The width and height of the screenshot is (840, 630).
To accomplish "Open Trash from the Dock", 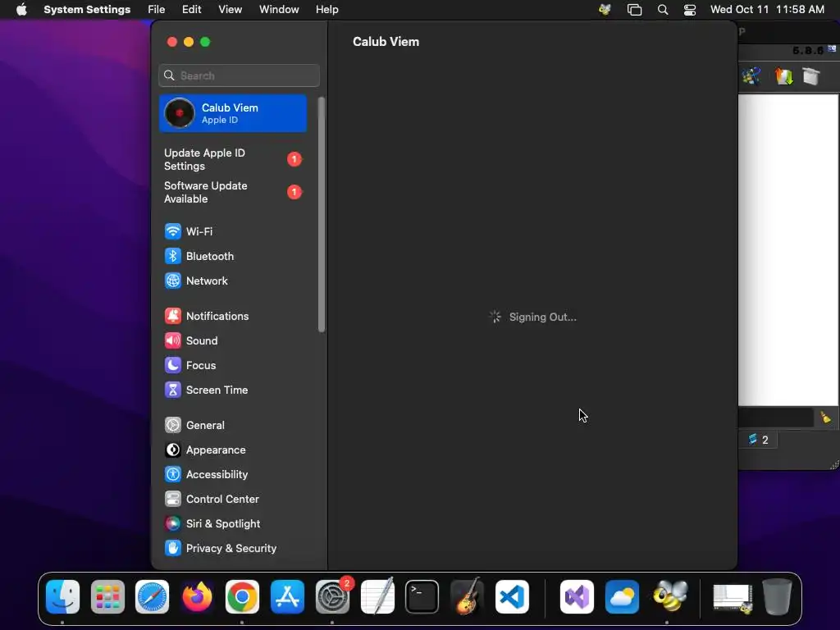I will click(778, 597).
